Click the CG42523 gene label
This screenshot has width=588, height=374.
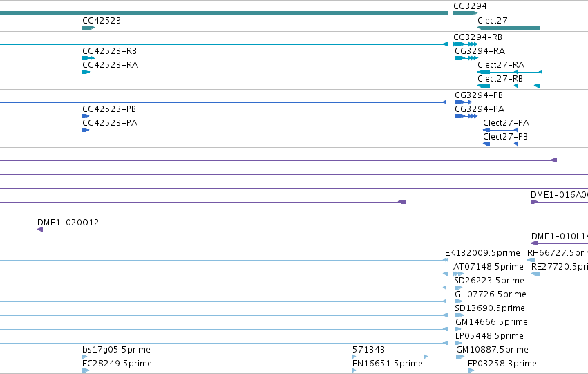click(102, 20)
